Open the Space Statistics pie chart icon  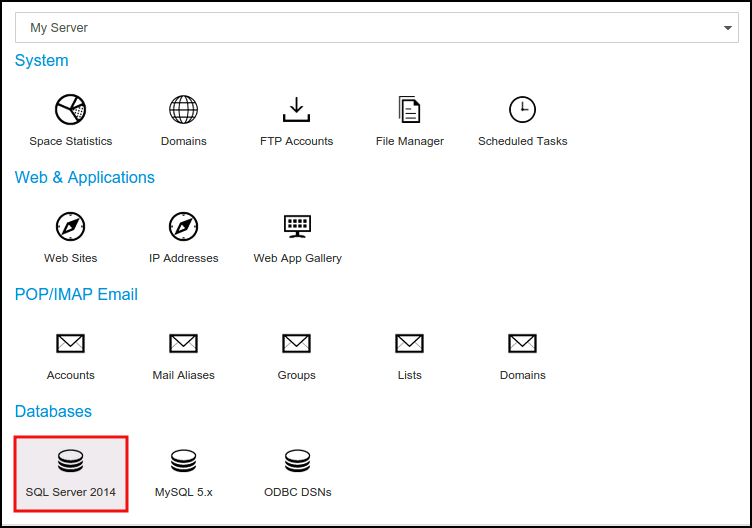point(70,109)
